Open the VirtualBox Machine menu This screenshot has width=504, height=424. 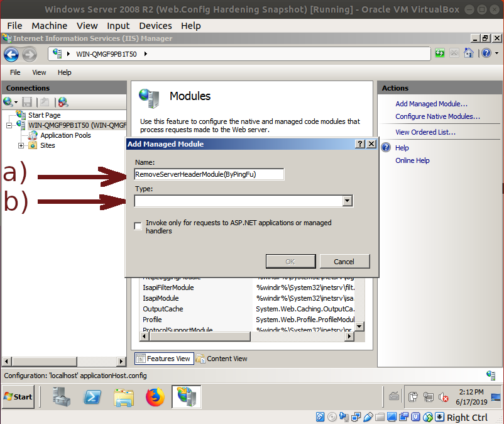point(50,26)
